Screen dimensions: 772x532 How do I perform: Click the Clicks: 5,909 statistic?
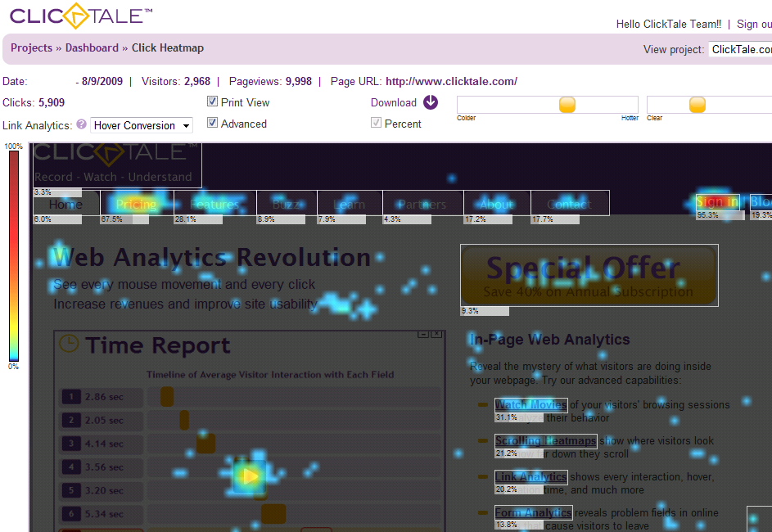(x=34, y=103)
